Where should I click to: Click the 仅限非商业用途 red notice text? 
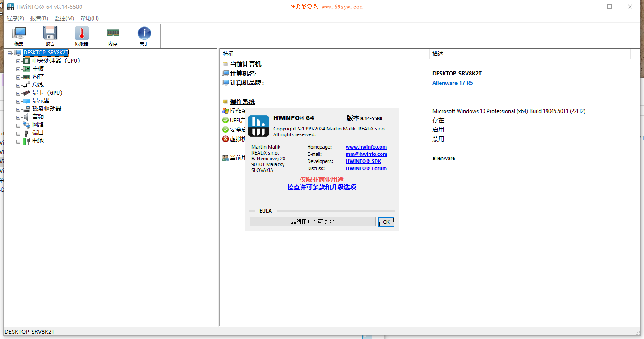[322, 180]
